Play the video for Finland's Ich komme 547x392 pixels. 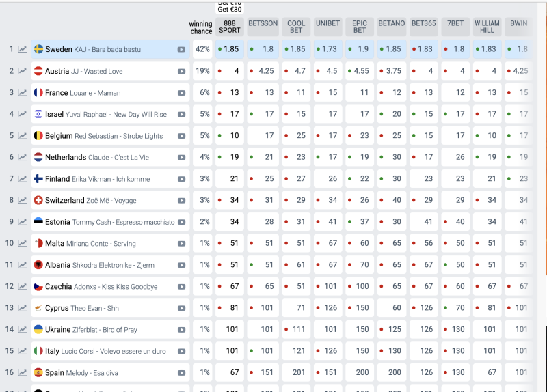(181, 179)
